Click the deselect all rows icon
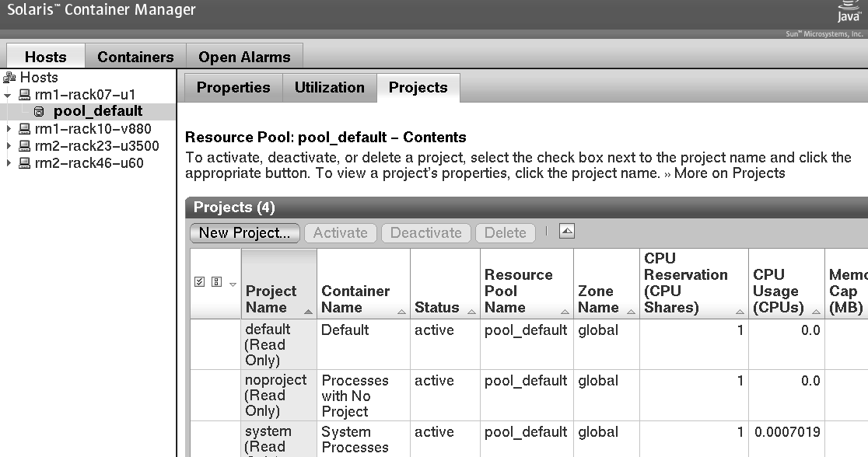The image size is (868, 457). 216,282
